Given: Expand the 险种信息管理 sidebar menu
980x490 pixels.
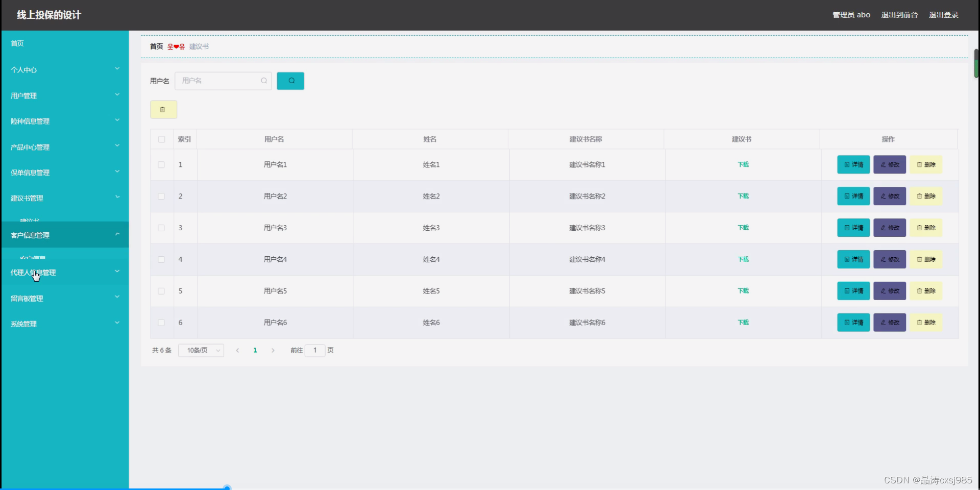Looking at the screenshot, I should (x=65, y=121).
